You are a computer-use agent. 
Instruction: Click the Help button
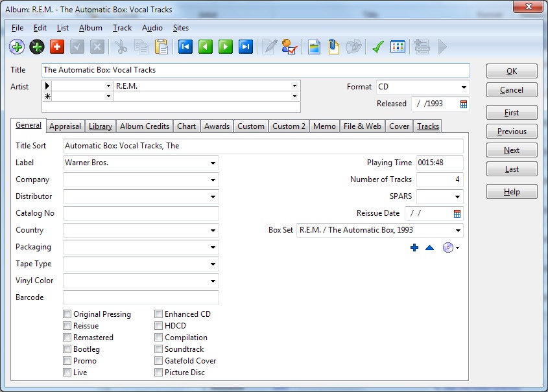click(x=512, y=192)
